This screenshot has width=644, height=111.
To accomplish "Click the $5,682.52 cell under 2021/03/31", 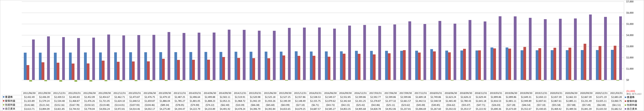I will (x=616, y=109).
